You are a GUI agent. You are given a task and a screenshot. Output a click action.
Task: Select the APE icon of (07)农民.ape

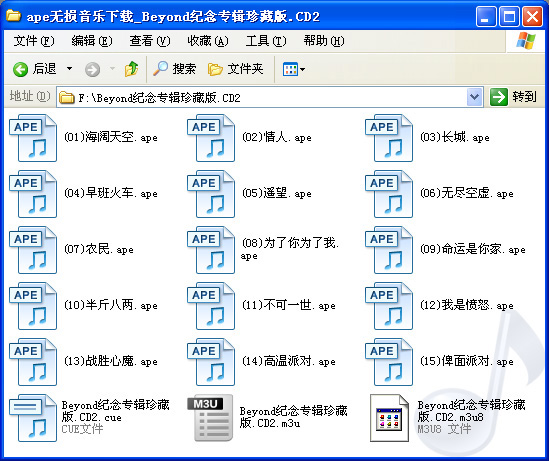coord(33,250)
